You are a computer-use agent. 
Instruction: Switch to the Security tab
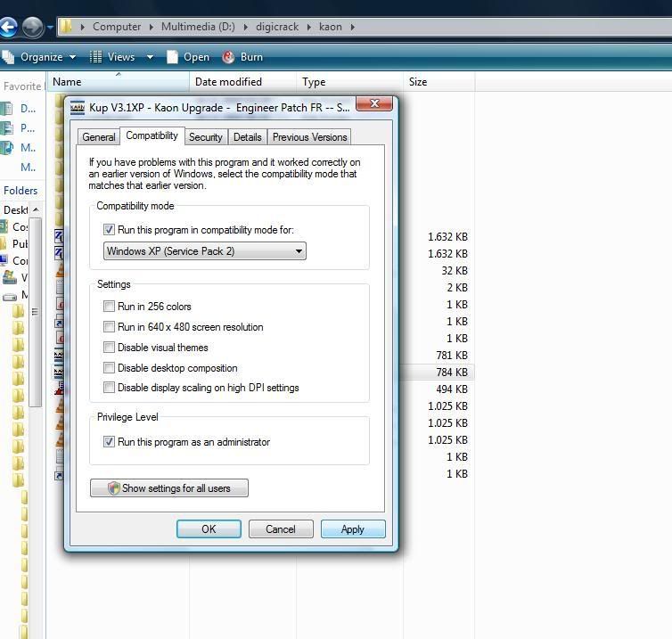tap(205, 137)
